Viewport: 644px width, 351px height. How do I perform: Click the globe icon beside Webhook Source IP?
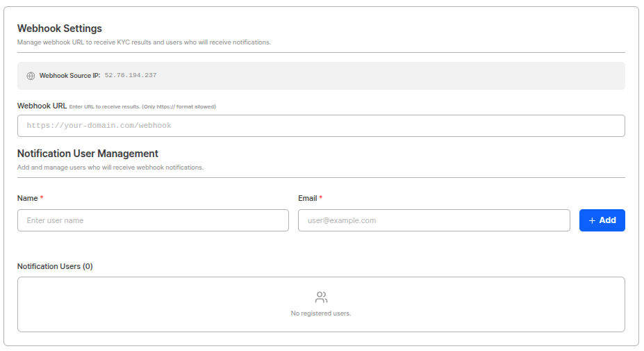point(31,76)
